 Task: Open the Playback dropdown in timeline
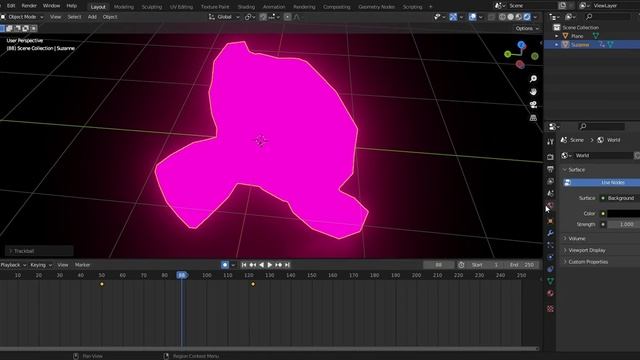click(13, 265)
